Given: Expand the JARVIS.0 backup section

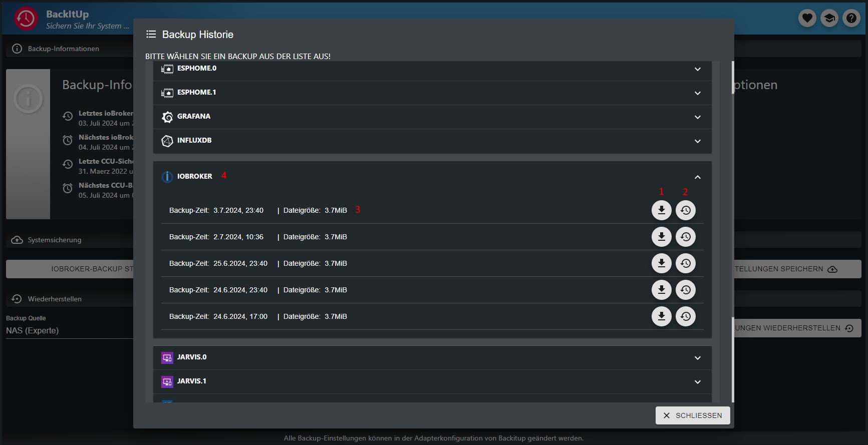Looking at the screenshot, I should [697, 358].
